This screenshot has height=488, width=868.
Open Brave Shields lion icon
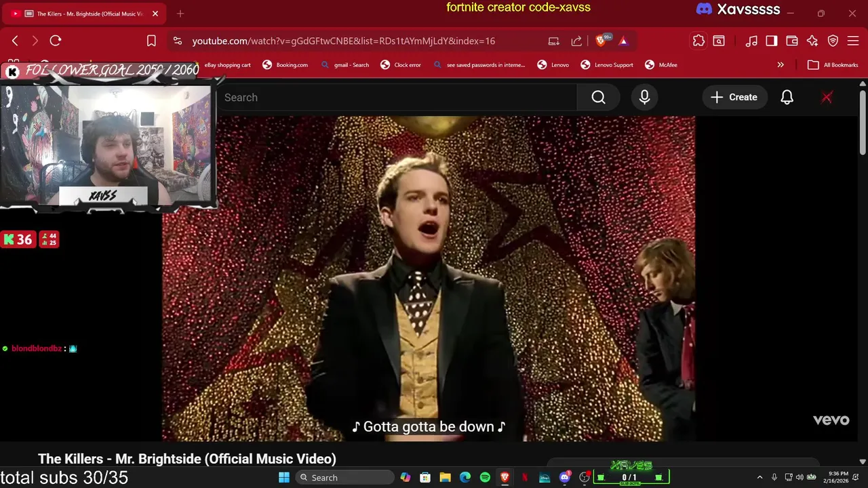[x=601, y=41]
